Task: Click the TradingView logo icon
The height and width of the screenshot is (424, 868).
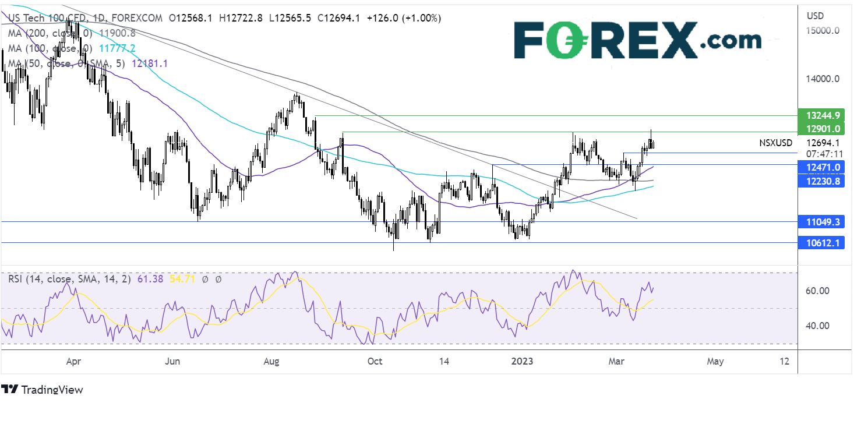Action: pyautogui.click(x=9, y=389)
